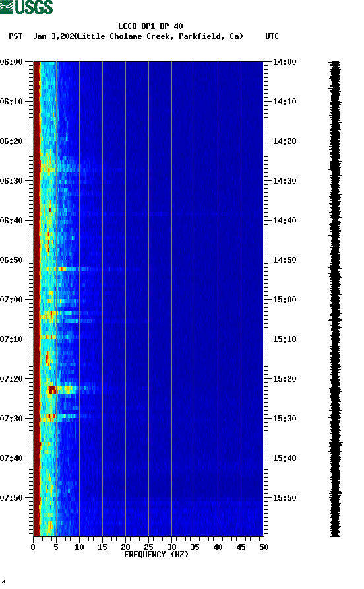Click the 30 Hz frequency axis label

click(x=171, y=547)
